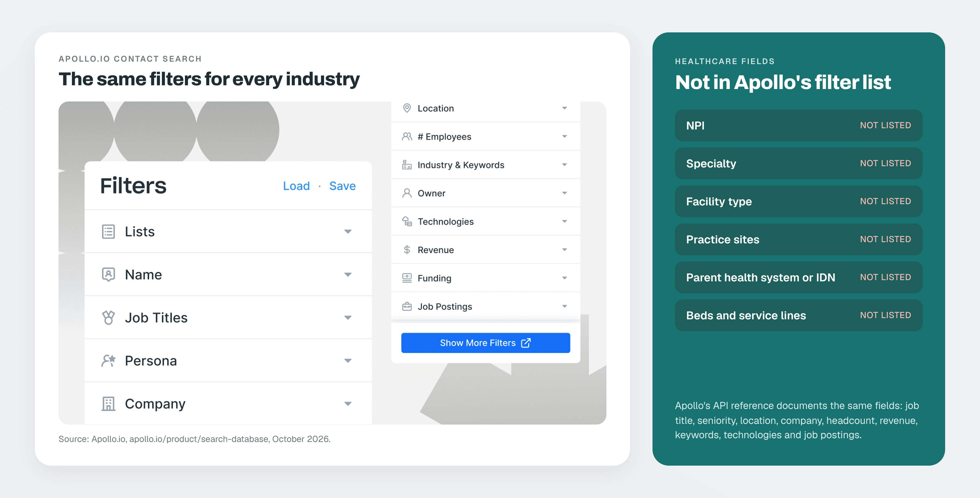Expand the Job Titles dropdown arrow

pyautogui.click(x=348, y=317)
